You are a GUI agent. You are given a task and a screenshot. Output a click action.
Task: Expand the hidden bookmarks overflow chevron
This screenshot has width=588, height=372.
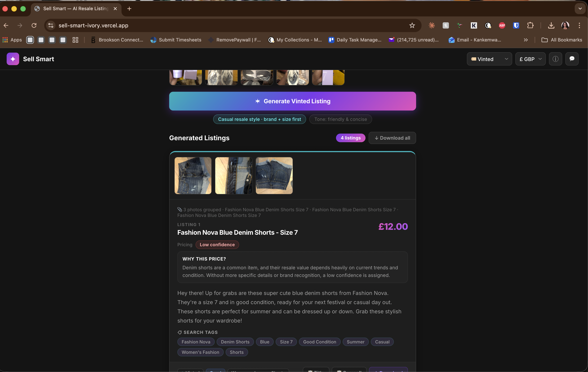tap(525, 40)
